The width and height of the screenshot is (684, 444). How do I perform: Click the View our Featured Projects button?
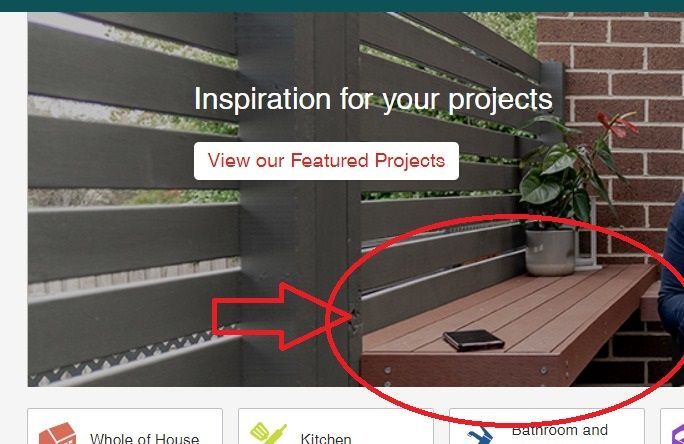coord(326,161)
